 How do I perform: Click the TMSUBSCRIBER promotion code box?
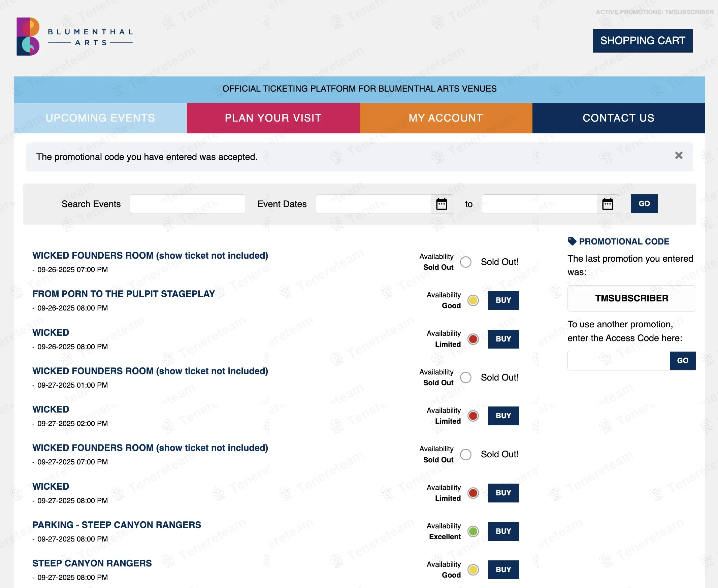click(632, 298)
